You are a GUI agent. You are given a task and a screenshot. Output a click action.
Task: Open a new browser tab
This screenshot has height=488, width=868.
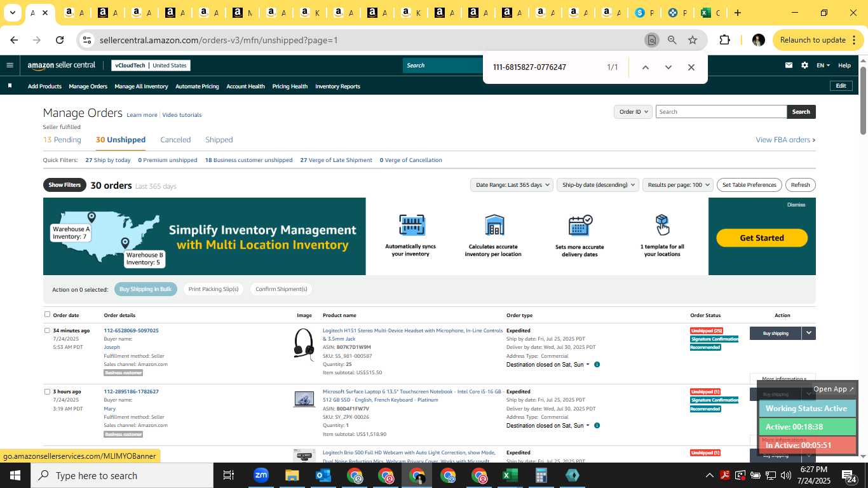tap(737, 13)
